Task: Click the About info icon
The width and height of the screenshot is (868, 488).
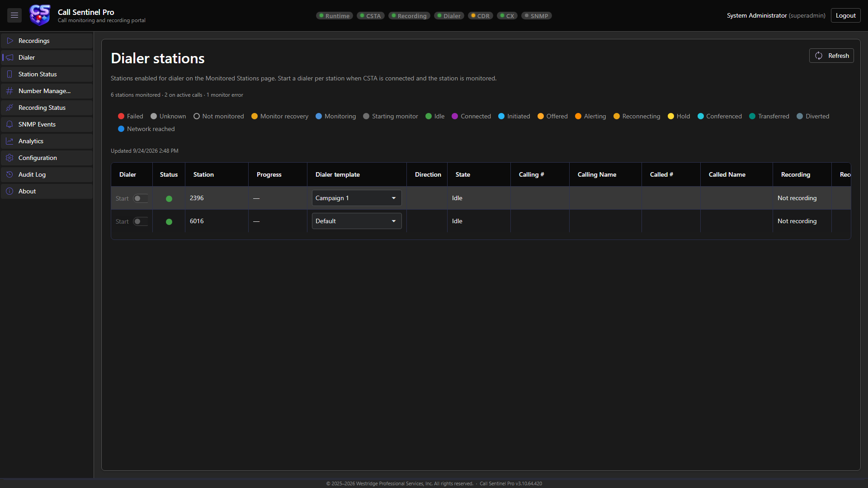Action: tap(9, 191)
